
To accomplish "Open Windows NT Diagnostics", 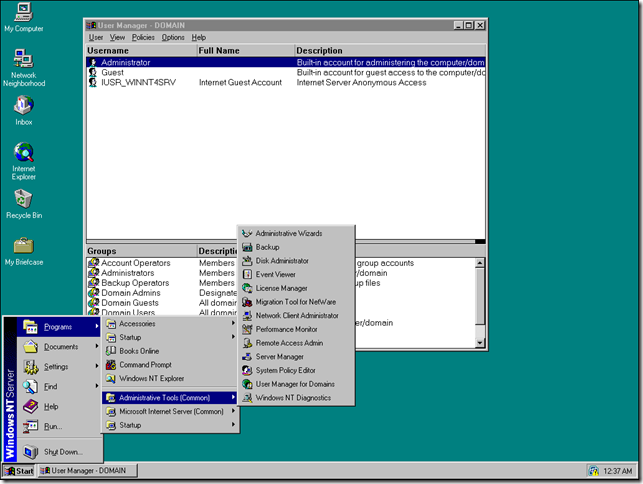I will pyautogui.click(x=296, y=397).
